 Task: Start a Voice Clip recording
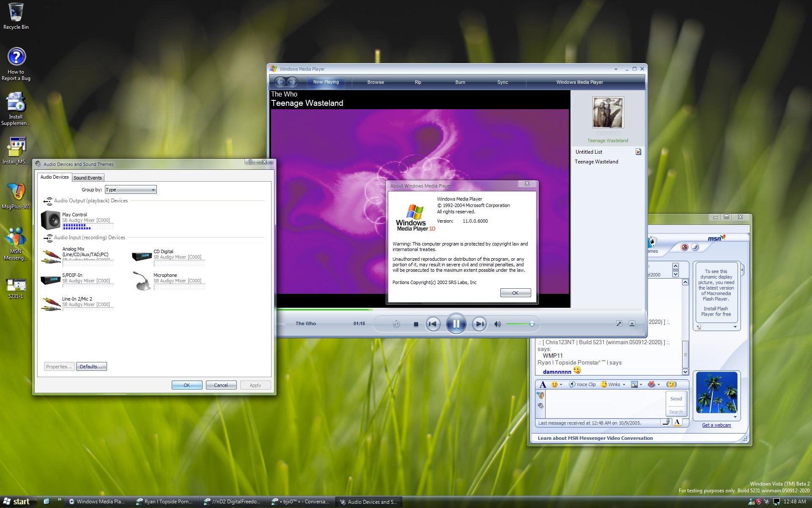coord(582,384)
